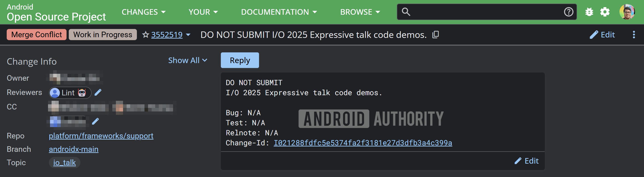Image resolution: width=644 pixels, height=177 pixels.
Task: Open the search help icon
Action: pyautogui.click(x=568, y=12)
